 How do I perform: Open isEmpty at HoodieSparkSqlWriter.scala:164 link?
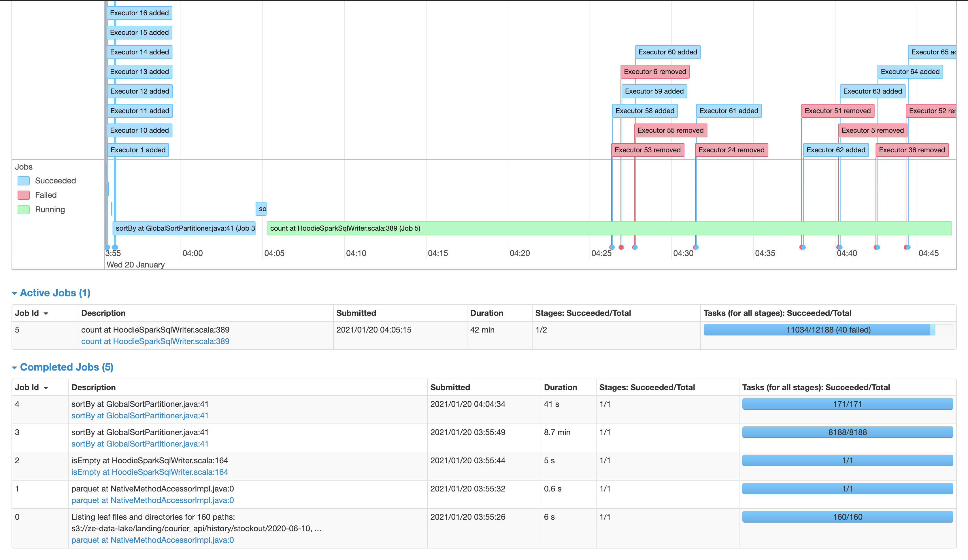pyautogui.click(x=150, y=472)
